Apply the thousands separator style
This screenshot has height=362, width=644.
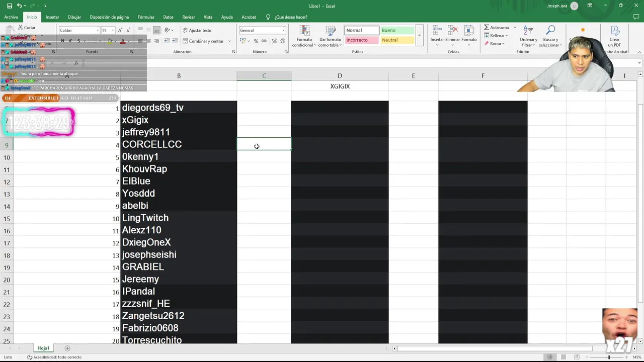tap(264, 41)
